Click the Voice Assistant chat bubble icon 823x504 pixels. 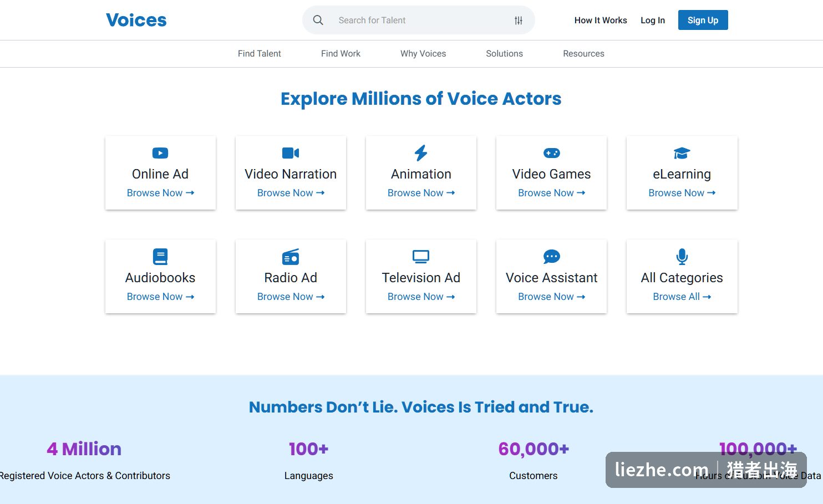coord(552,257)
